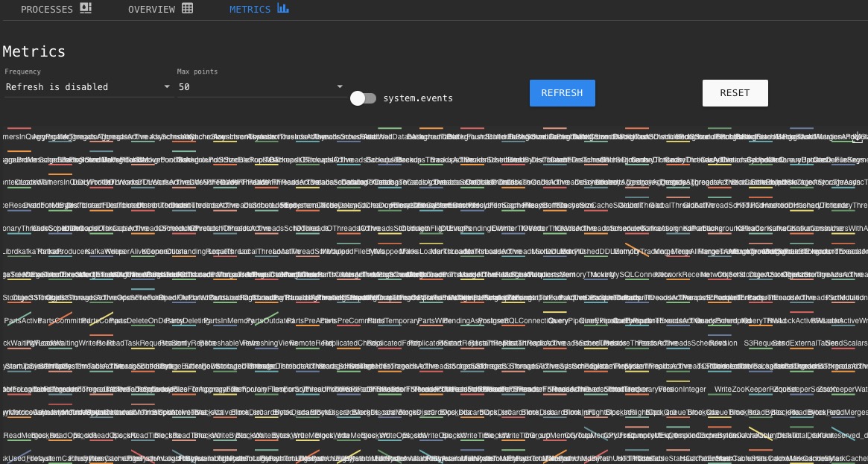
Task: Select the METRICS tab
Action: coord(250,9)
